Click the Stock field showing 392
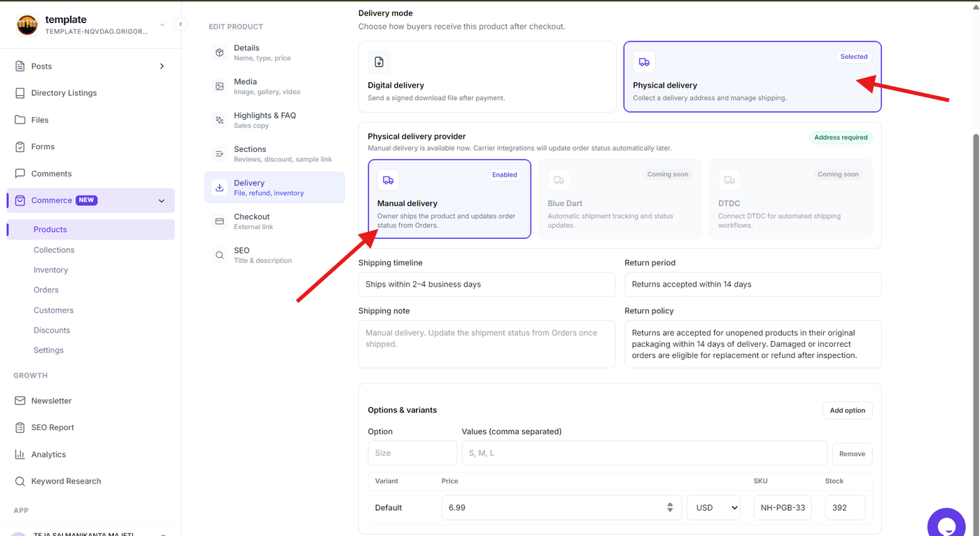The image size is (980, 536). click(x=845, y=507)
